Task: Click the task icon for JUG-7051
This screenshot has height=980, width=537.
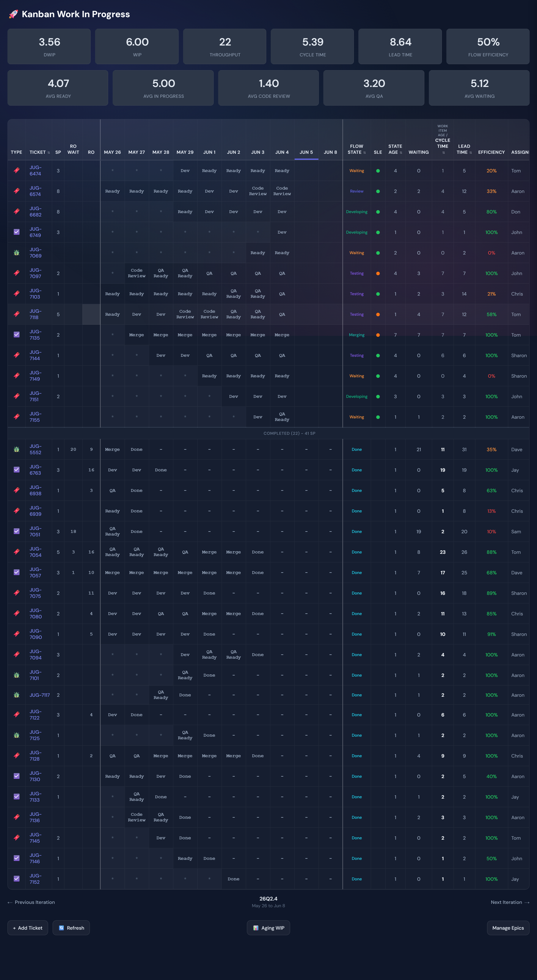Action: click(x=16, y=531)
